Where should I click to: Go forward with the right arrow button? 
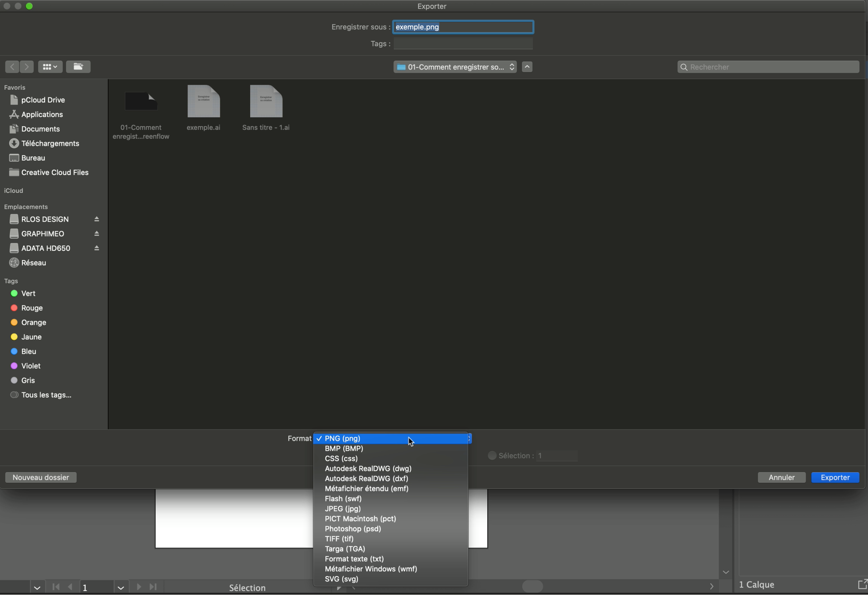[x=26, y=67]
